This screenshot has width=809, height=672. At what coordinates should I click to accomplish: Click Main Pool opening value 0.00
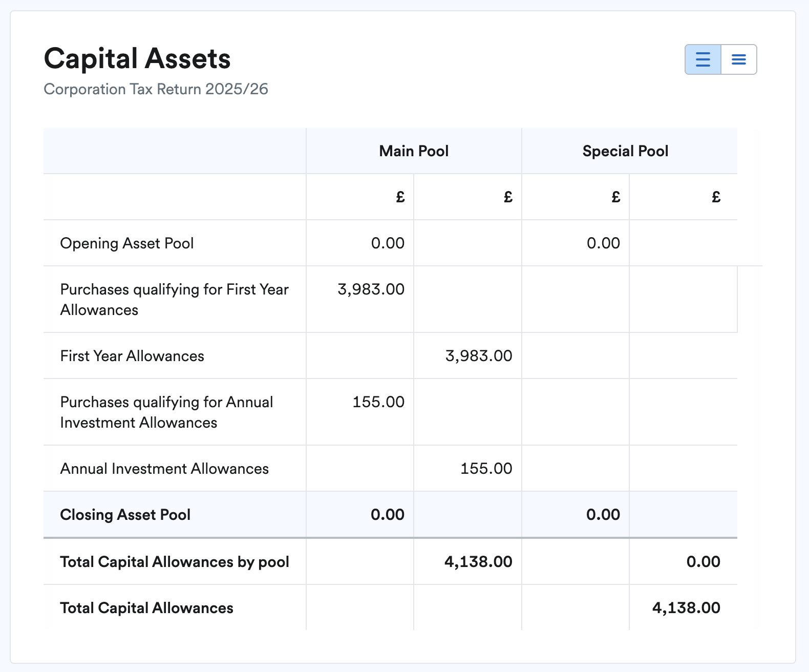click(x=388, y=243)
